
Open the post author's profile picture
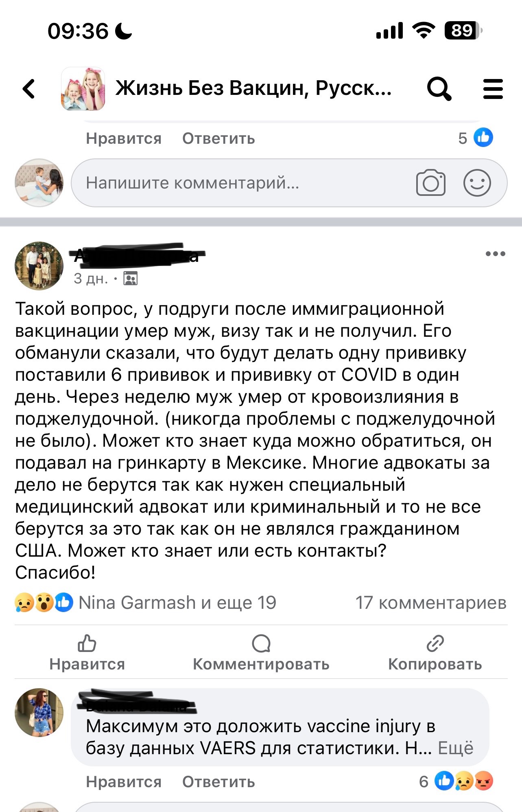pos(39,266)
